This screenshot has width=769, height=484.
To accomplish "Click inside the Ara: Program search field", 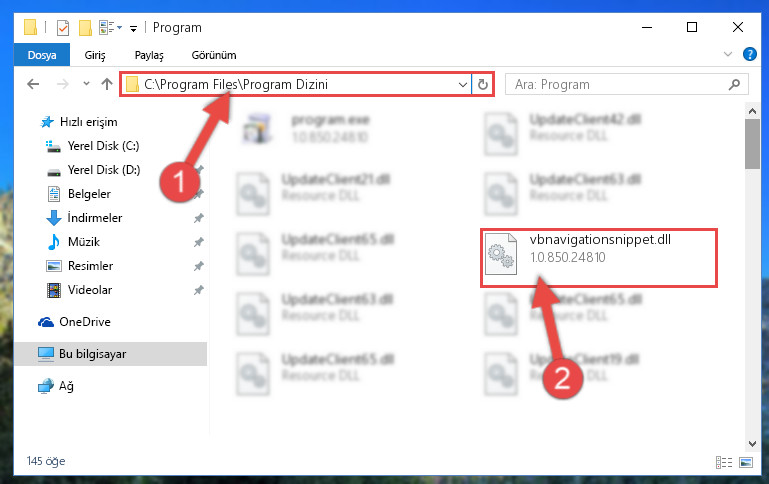I will click(x=618, y=84).
